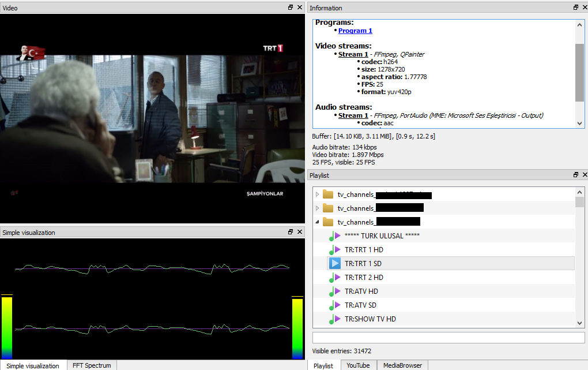Click the 'aspect ratio: 1.77778' line
This screenshot has height=370, width=588.
pos(394,77)
